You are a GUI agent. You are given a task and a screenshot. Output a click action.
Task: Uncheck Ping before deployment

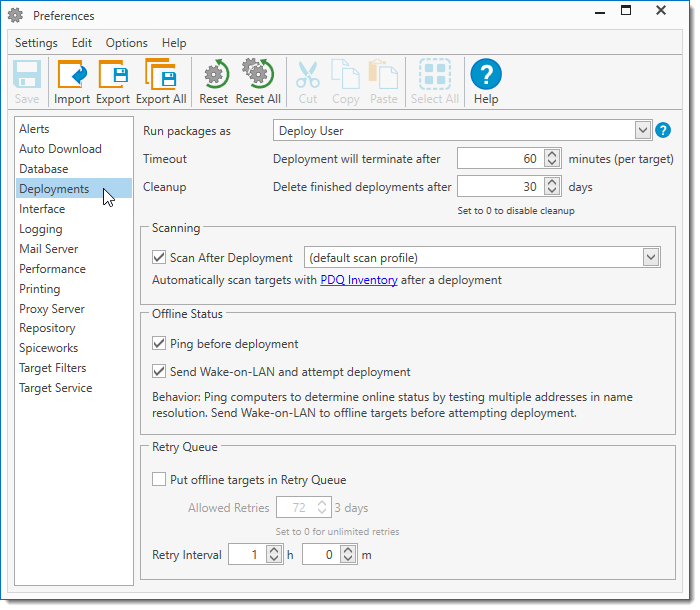[159, 344]
